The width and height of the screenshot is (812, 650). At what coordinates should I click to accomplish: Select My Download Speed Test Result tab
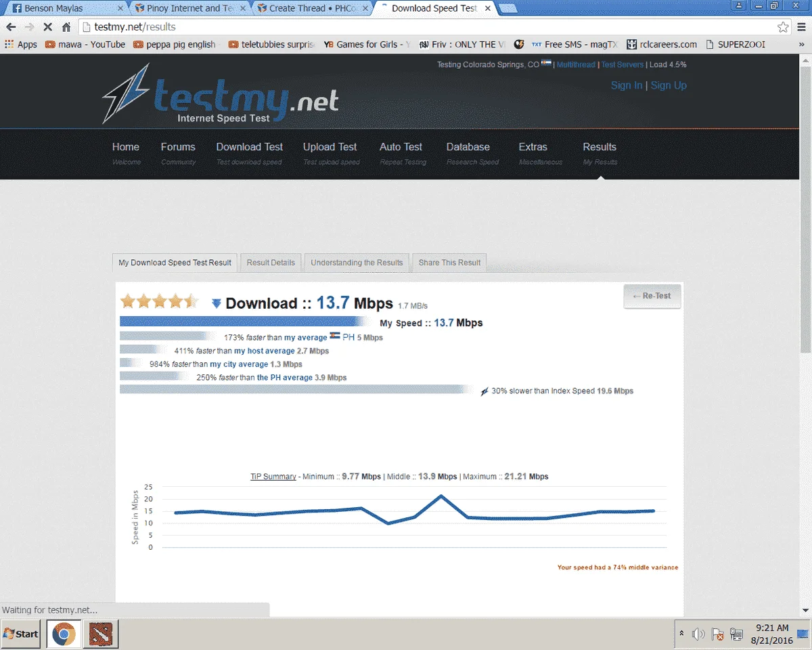(175, 263)
